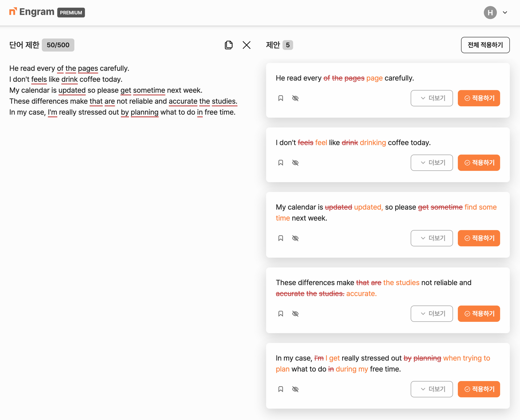Bookmark the 'My calendar is updated' suggestion
This screenshot has width=520, height=420.
coord(281,238)
